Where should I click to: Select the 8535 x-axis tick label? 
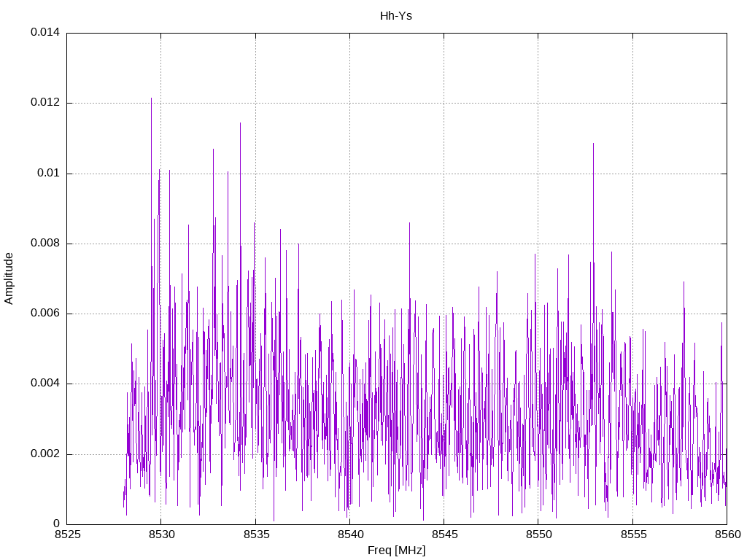pyautogui.click(x=255, y=534)
